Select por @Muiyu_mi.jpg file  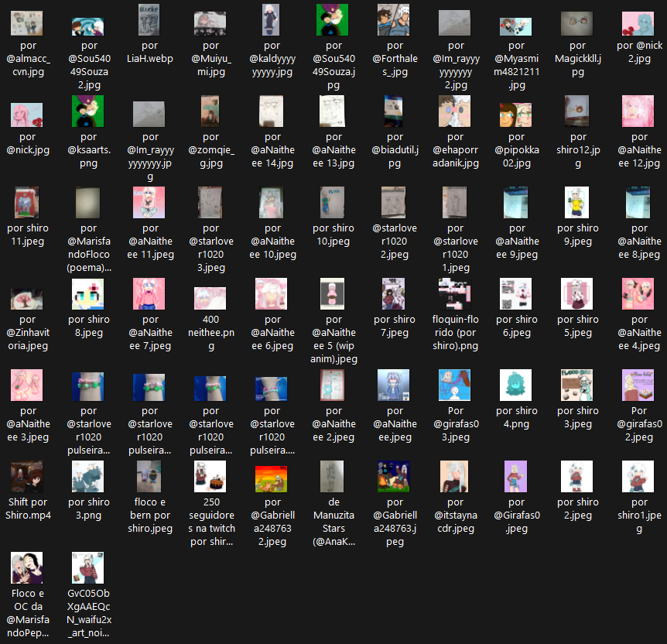[x=210, y=23]
